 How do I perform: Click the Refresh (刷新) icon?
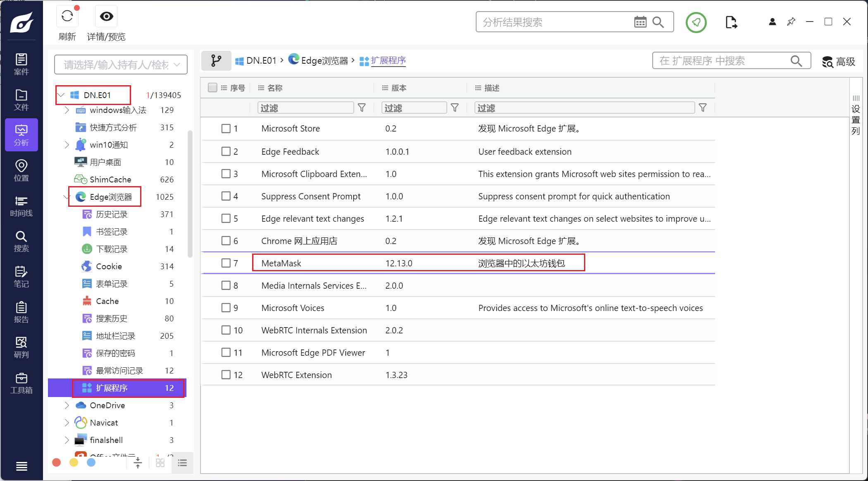point(67,17)
